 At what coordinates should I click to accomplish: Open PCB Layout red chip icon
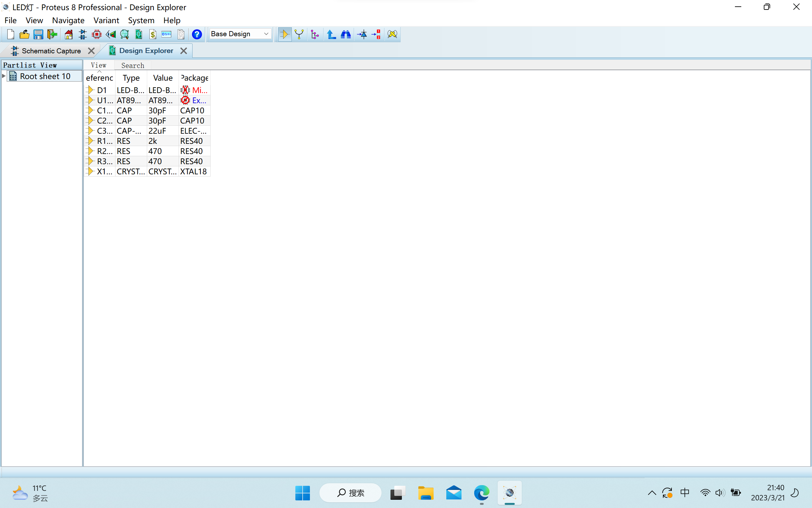coord(97,34)
